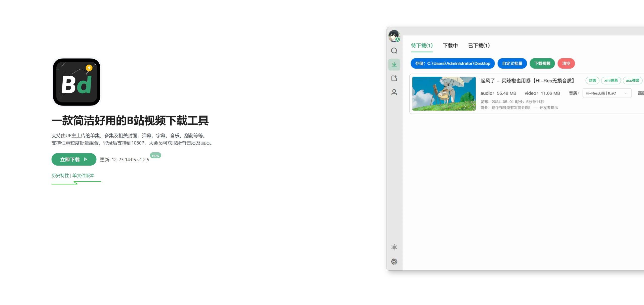The height and width of the screenshot is (305, 644).
Task: Click the file-plus icon in the sidebar
Action: point(394,78)
